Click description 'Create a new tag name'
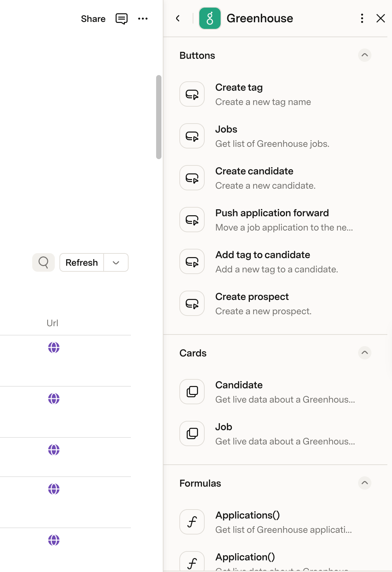 coord(263,102)
